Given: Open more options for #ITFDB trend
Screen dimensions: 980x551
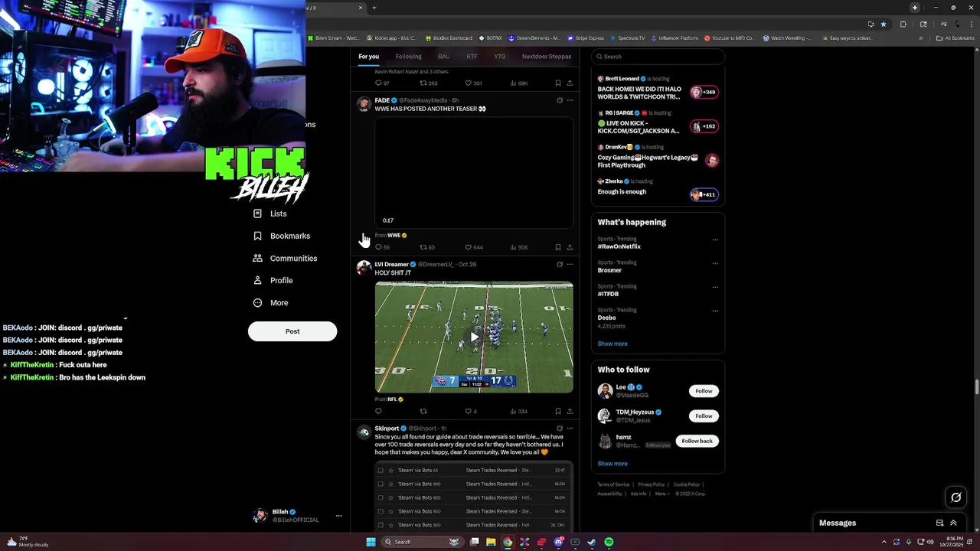Looking at the screenshot, I should point(715,287).
